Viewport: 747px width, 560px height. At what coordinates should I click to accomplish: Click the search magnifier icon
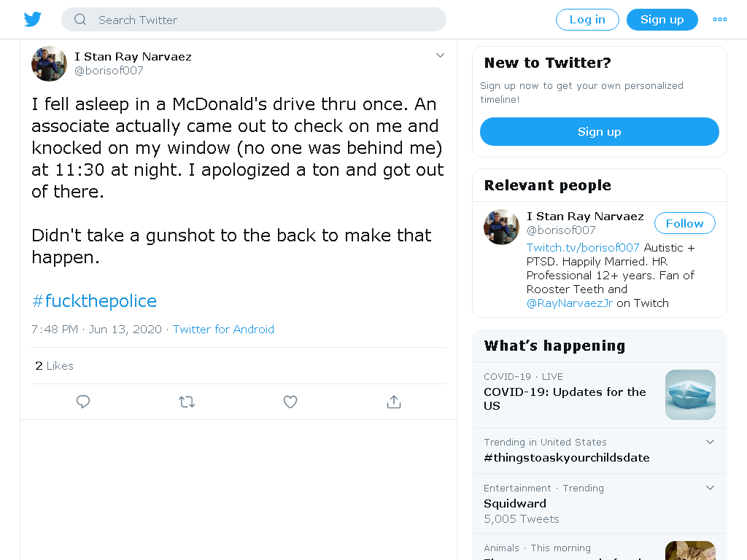(x=80, y=20)
